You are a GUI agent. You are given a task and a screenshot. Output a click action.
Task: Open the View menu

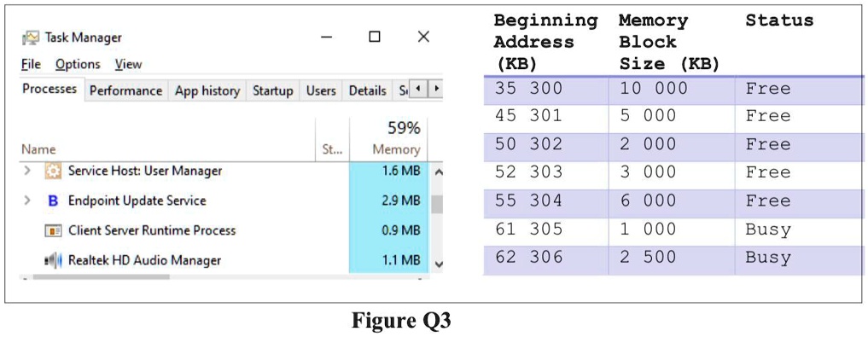tap(128, 64)
